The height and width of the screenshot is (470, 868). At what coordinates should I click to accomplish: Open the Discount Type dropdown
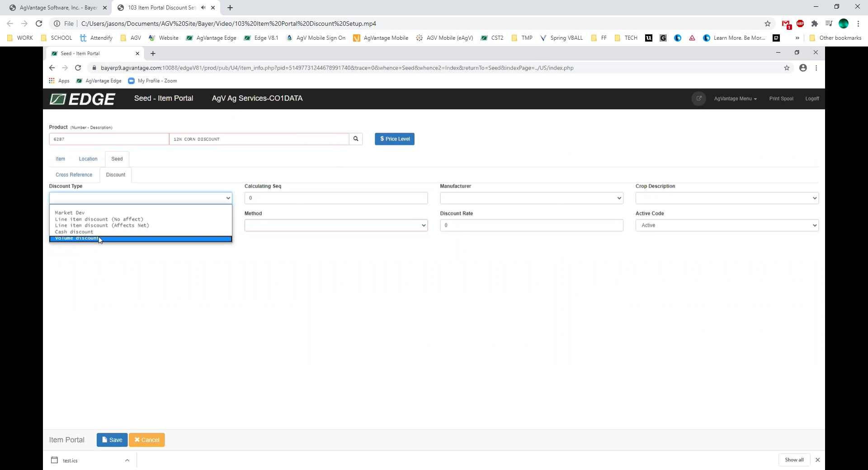tap(141, 198)
